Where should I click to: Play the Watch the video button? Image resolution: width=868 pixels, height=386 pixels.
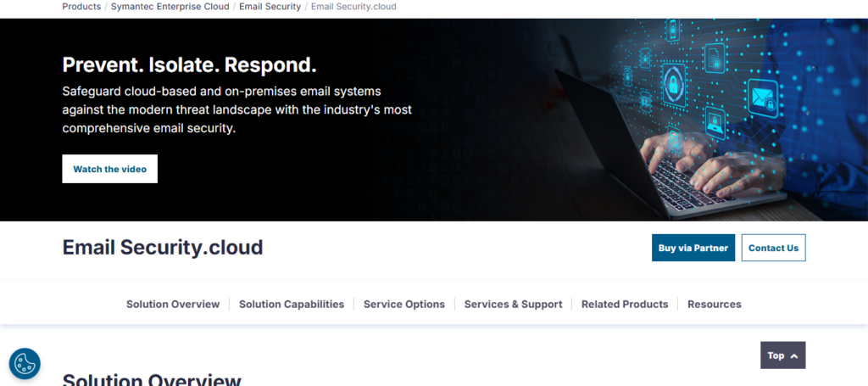pyautogui.click(x=109, y=169)
